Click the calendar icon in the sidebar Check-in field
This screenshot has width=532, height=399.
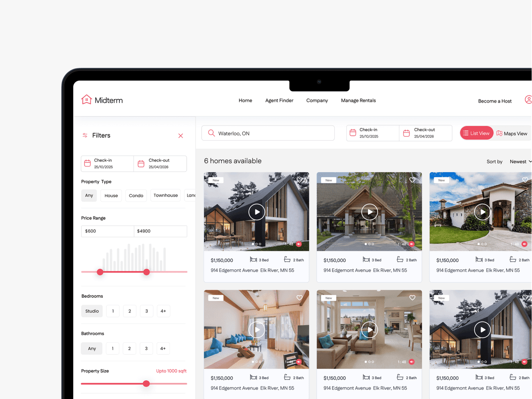point(87,163)
